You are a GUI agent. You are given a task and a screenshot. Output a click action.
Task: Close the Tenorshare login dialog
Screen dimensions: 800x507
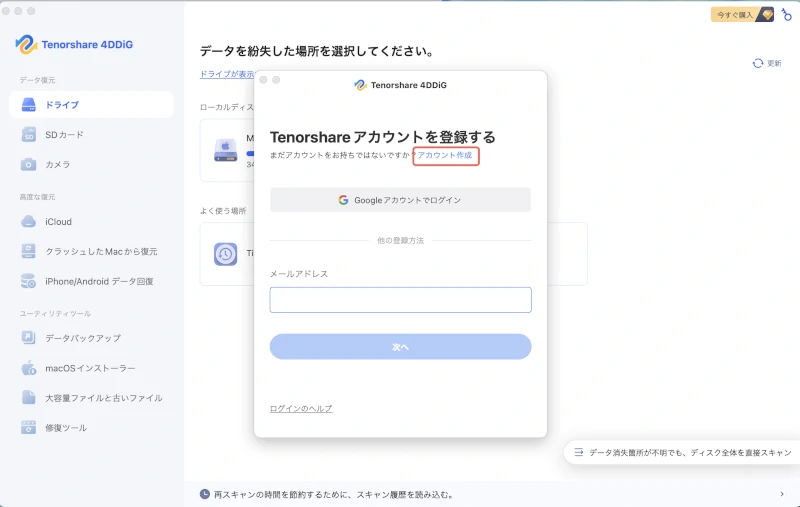(263, 80)
